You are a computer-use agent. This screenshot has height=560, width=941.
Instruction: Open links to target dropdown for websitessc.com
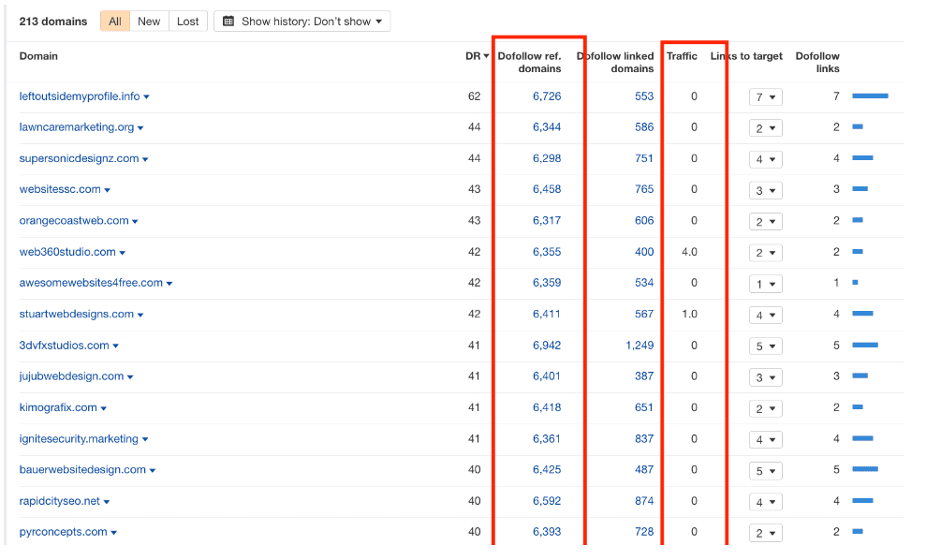click(766, 190)
